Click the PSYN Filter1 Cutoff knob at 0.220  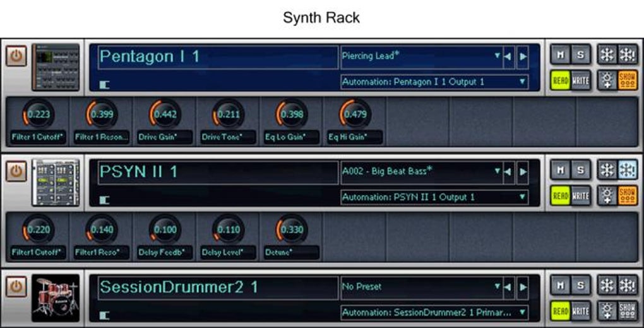click(x=38, y=230)
